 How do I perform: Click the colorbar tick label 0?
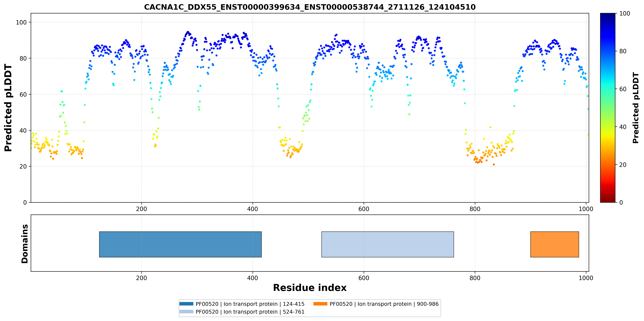pyautogui.click(x=621, y=202)
